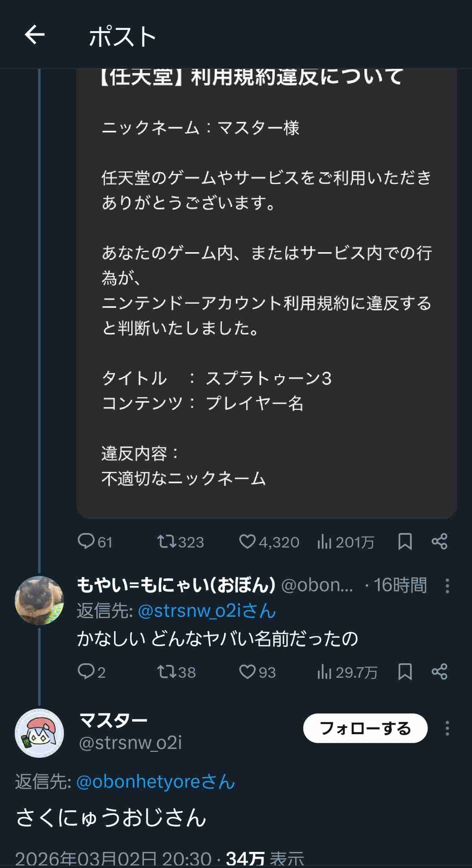Bookmark もやい's reply
Viewport: 472px width, 868px height.
pos(405,672)
